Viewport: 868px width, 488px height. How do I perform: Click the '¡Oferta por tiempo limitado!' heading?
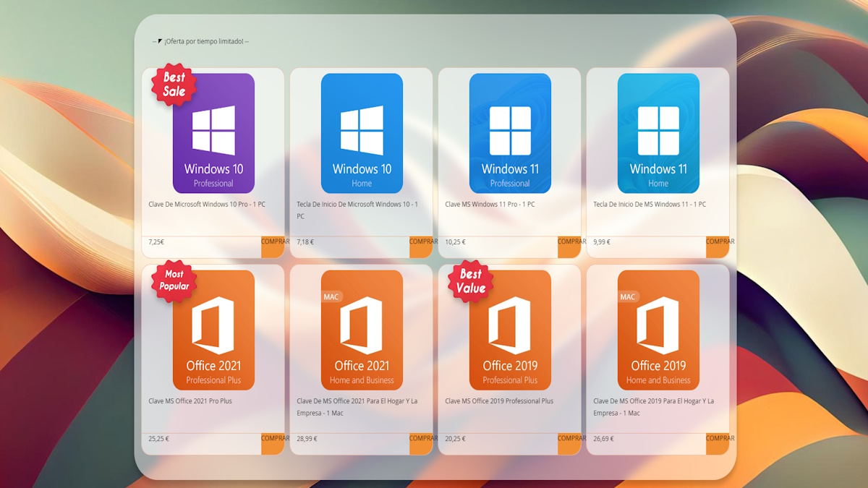tap(200, 41)
